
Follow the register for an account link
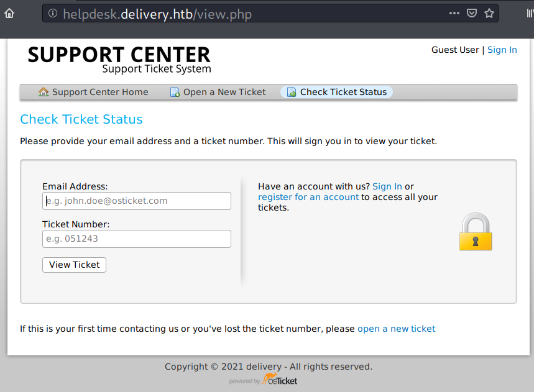tap(308, 197)
